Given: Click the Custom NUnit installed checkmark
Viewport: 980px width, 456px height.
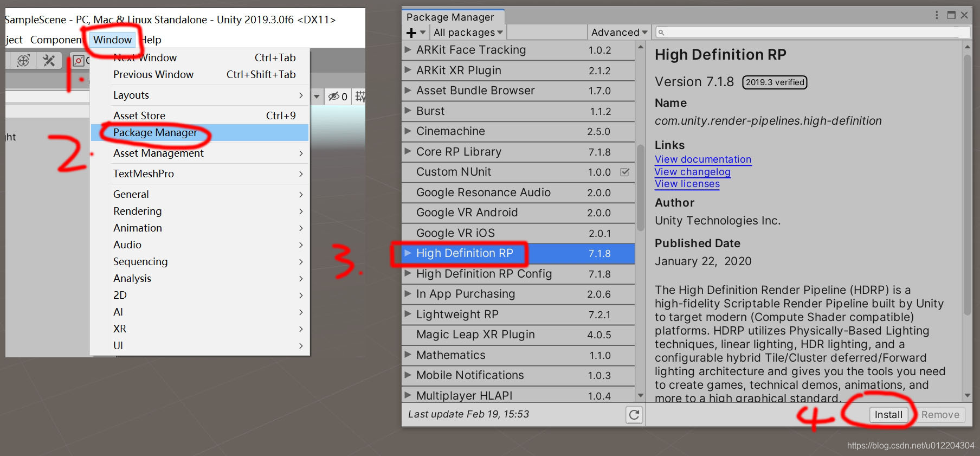Looking at the screenshot, I should [x=624, y=172].
